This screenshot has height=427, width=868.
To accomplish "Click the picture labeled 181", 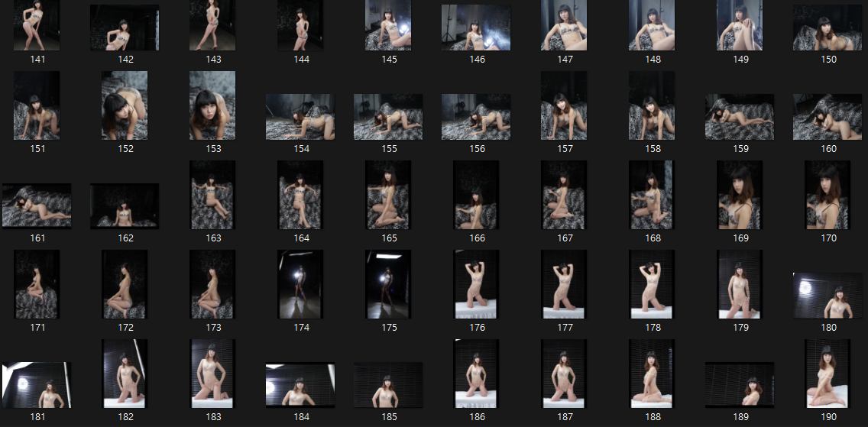I will tap(37, 386).
